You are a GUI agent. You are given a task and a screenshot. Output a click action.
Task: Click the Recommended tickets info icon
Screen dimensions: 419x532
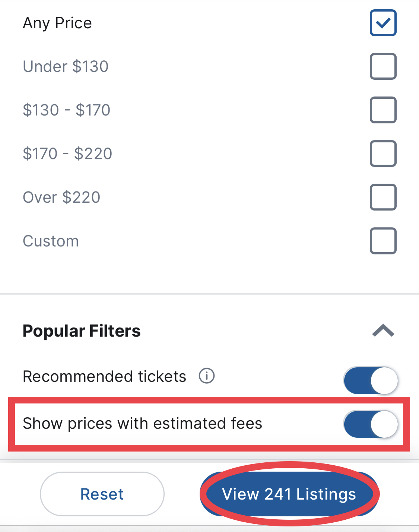point(207,376)
